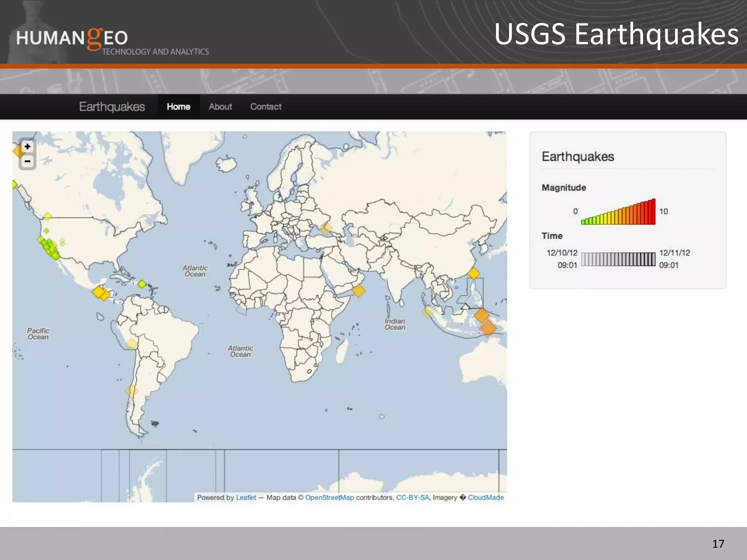747x560 pixels.
Task: Open the Contact page
Action: click(266, 106)
